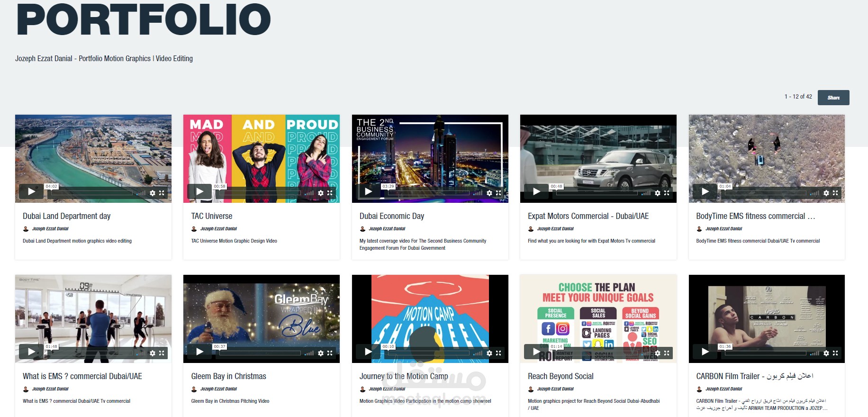Click author avatar under Expat Motors Commercial
The height and width of the screenshot is (417, 868).
[x=531, y=229]
